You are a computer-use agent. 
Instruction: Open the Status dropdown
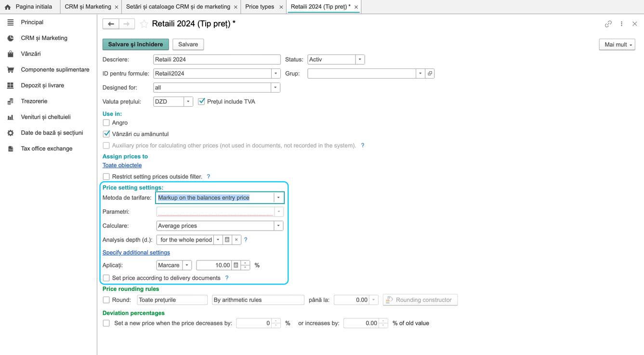(360, 59)
